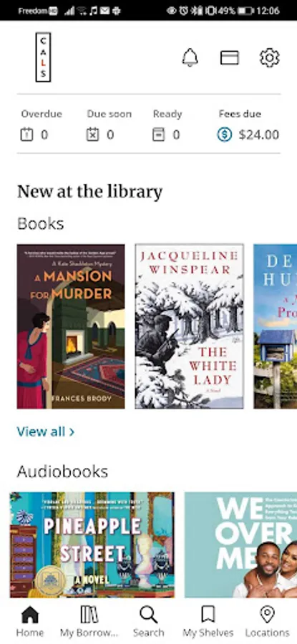Open A Mansion for Murder cover
Image resolution: width=297 pixels, height=644 pixels.
(x=71, y=326)
